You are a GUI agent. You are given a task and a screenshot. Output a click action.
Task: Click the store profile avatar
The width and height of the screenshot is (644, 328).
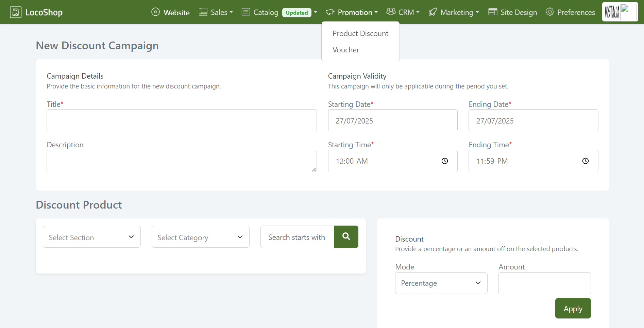click(620, 12)
